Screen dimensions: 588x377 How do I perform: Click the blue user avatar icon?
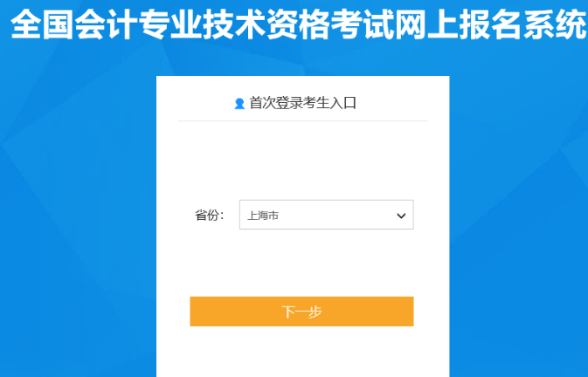pyautogui.click(x=239, y=104)
